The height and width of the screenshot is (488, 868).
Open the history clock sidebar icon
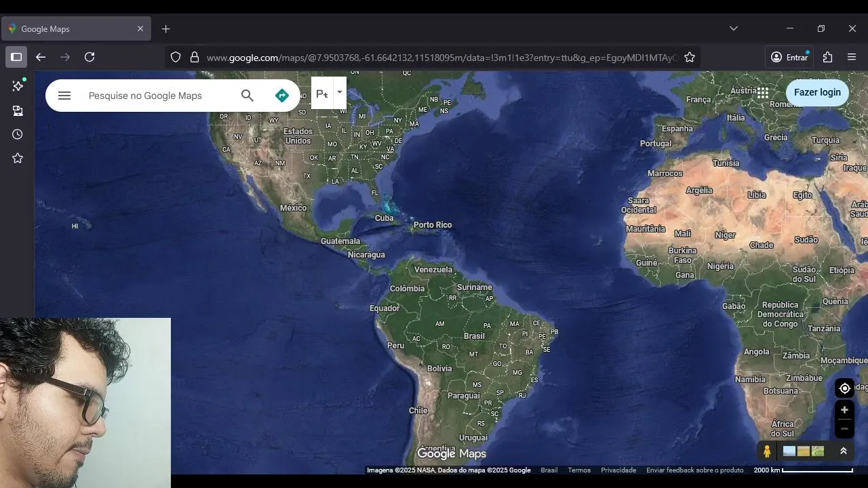tap(18, 134)
